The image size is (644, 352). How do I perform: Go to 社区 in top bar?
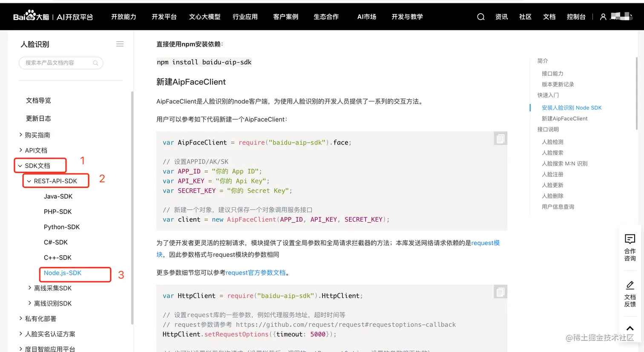[526, 17]
